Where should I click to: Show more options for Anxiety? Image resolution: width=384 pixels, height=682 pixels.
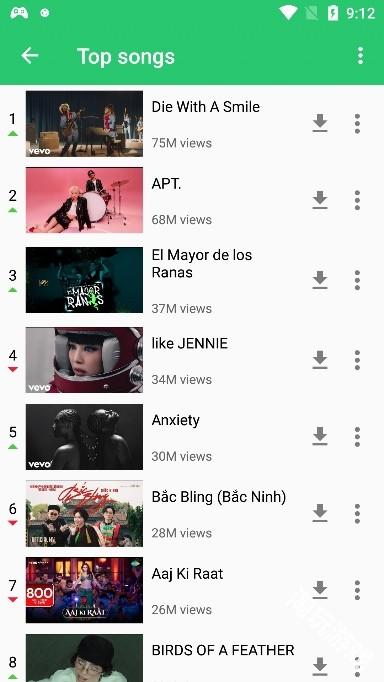357,437
